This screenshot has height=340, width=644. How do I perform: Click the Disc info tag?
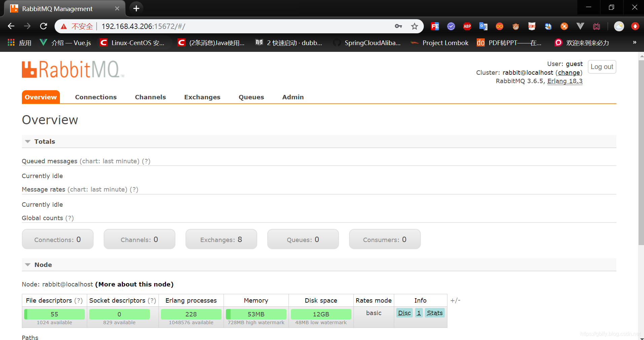click(x=404, y=313)
